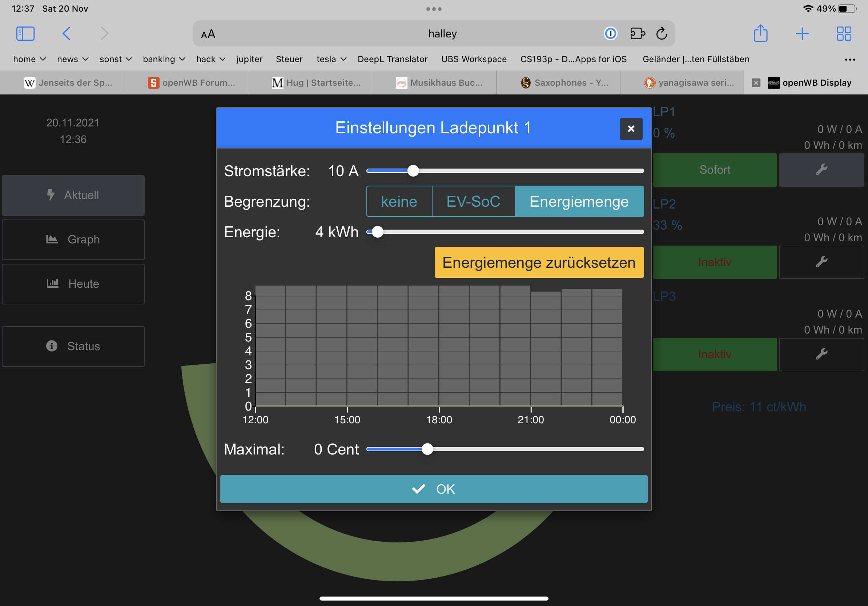
Task: Select 'keine' limit option
Action: (399, 201)
